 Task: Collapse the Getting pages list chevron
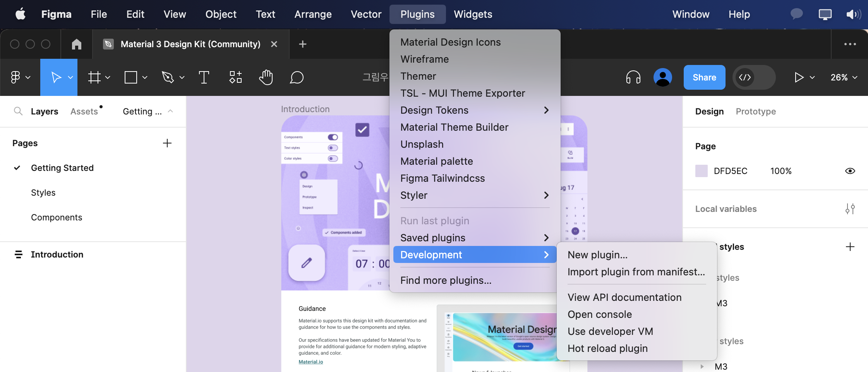click(x=170, y=111)
